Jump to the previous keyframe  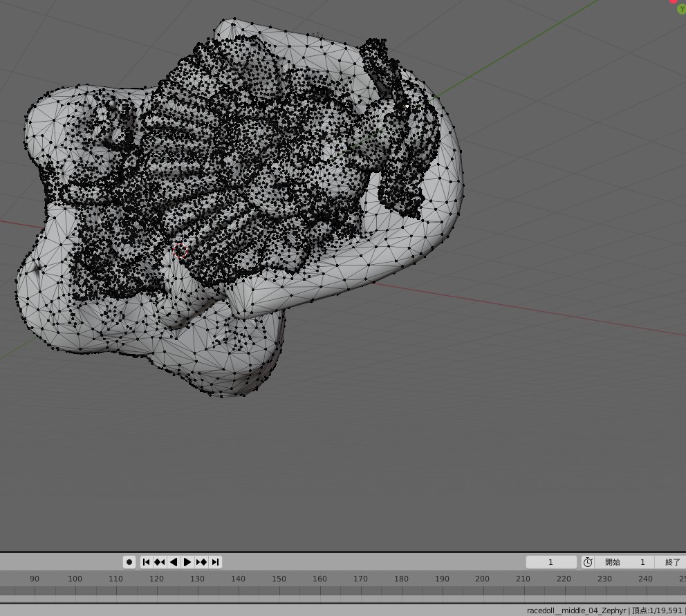click(x=160, y=562)
